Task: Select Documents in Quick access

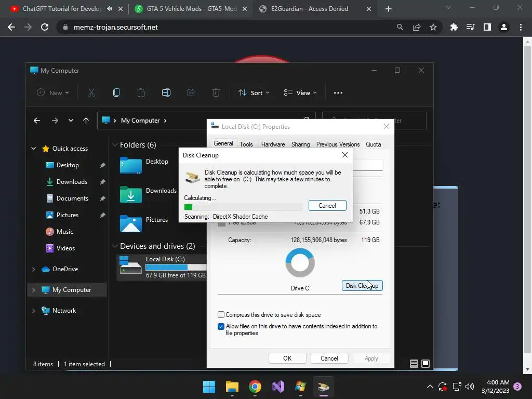Action: (x=72, y=198)
